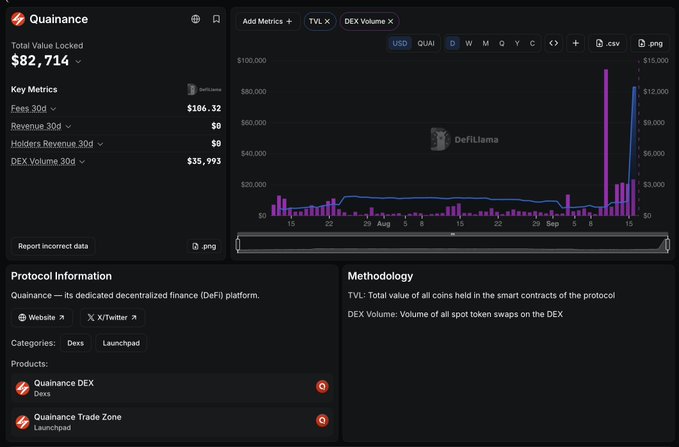Click the Quainance Trade Zone product logo
The image size is (679, 447).
pyautogui.click(x=22, y=421)
